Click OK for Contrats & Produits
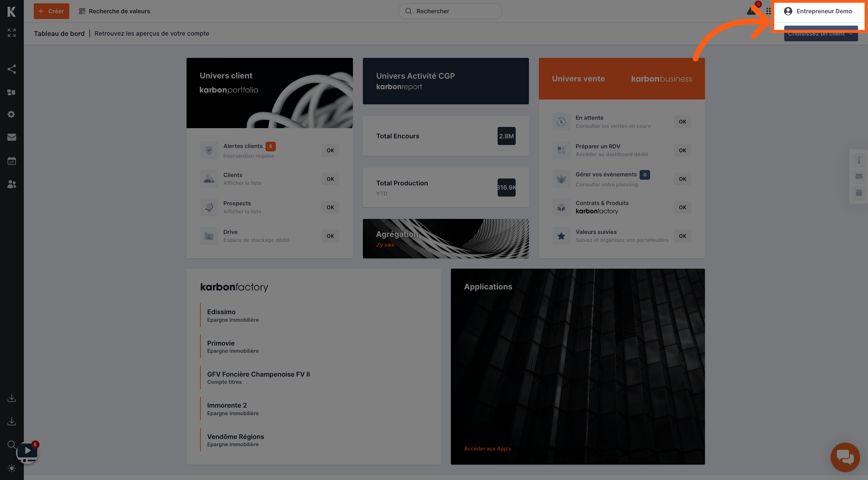868x480 pixels. click(682, 207)
